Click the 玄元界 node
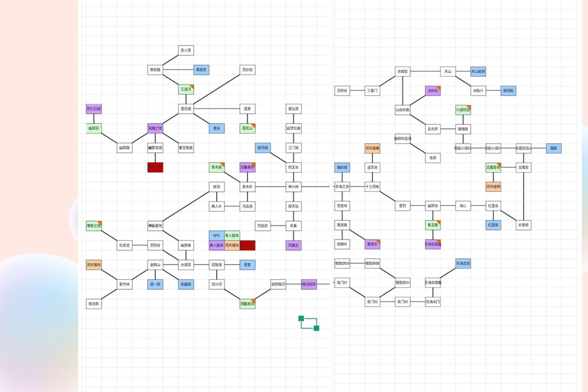 [x=433, y=129]
